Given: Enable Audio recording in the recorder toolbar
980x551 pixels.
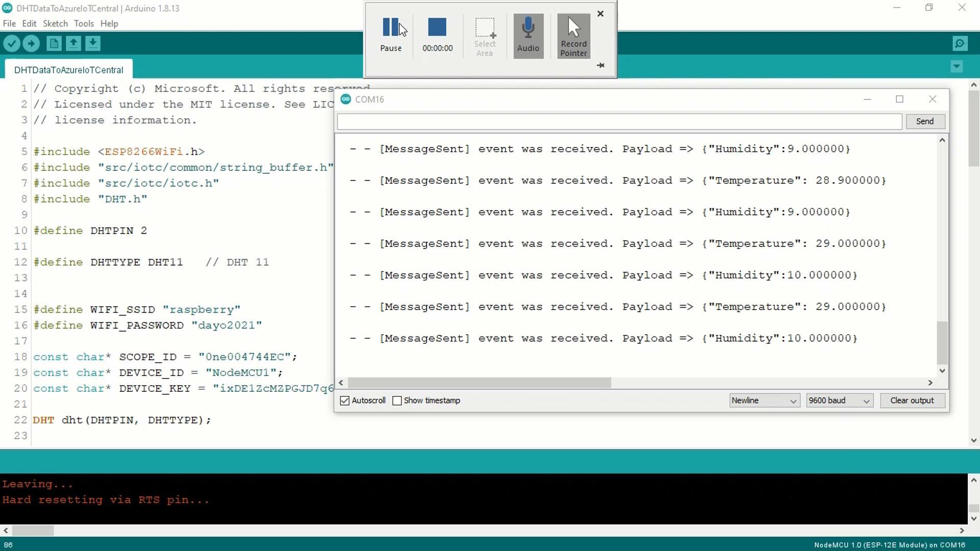Looking at the screenshot, I should (528, 35).
